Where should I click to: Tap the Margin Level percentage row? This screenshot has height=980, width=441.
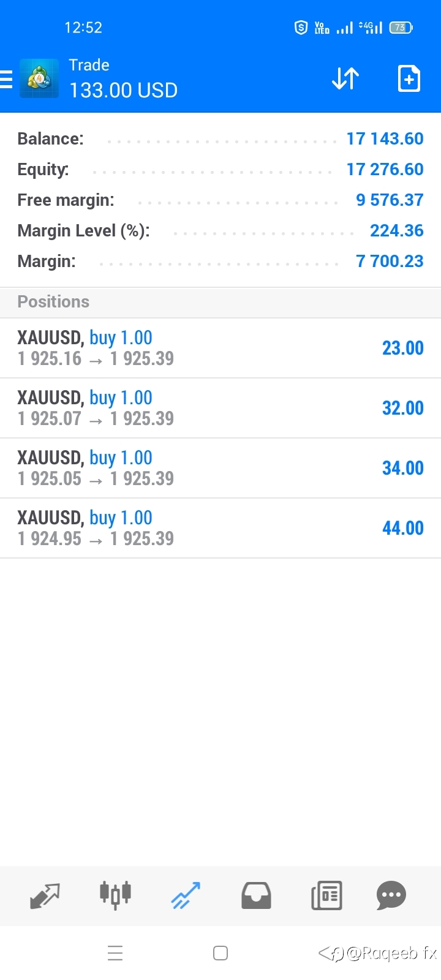[221, 231]
